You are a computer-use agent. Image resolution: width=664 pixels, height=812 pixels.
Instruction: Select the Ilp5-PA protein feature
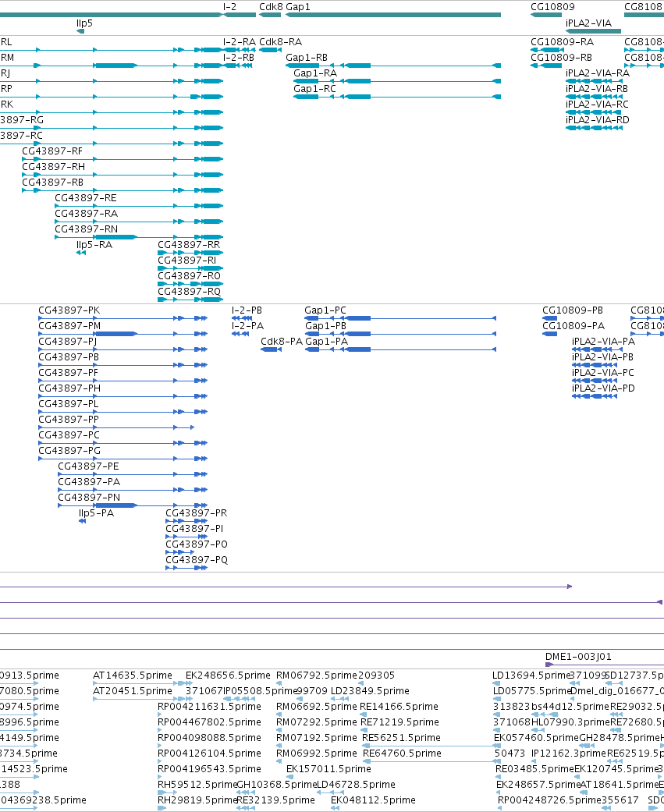pyautogui.click(x=82, y=521)
